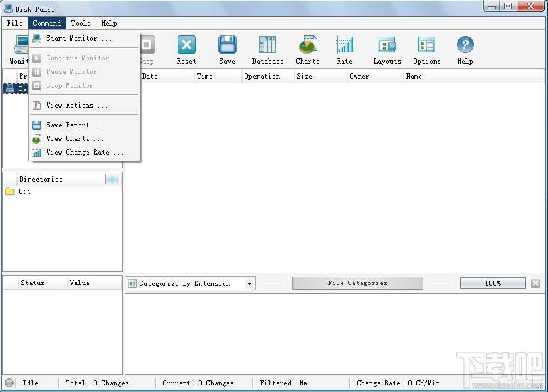Add directory with the plus button
This screenshot has width=548, height=392.
pos(112,179)
